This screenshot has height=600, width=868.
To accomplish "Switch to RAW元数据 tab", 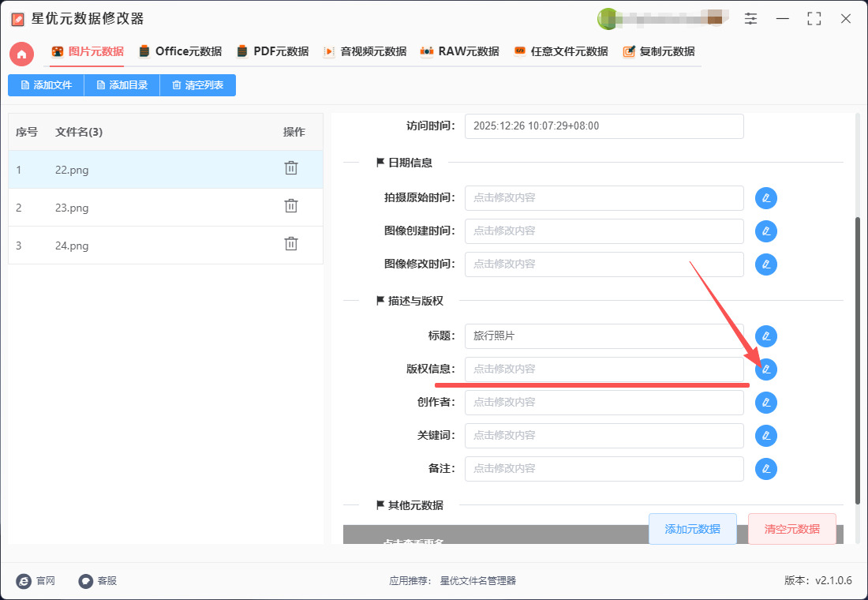I will 459,51.
